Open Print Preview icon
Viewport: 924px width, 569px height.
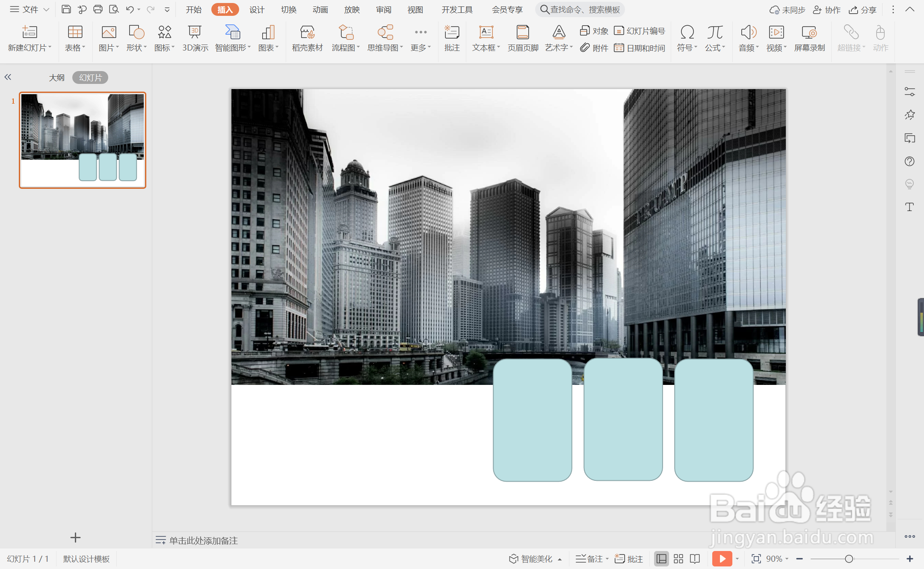click(x=114, y=9)
